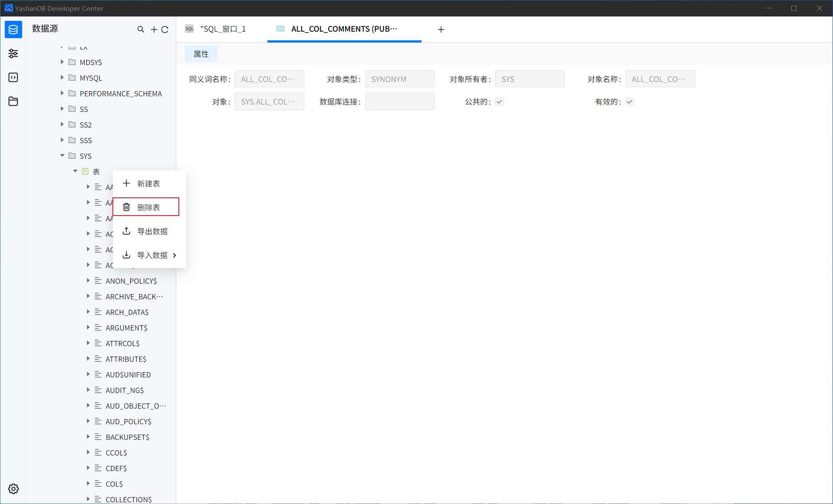Expand the MYSQL schema folder
This screenshot has height=504, width=833.
click(62, 78)
